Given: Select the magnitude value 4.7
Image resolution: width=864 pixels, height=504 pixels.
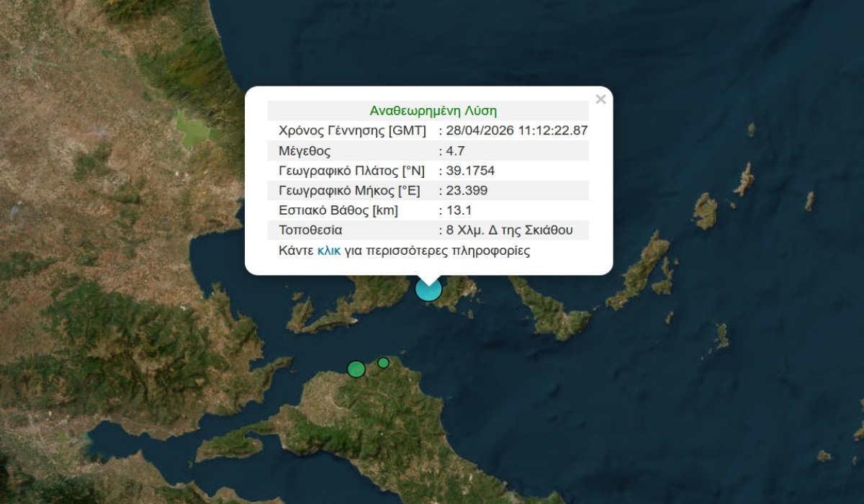Looking at the screenshot, I should (x=455, y=150).
